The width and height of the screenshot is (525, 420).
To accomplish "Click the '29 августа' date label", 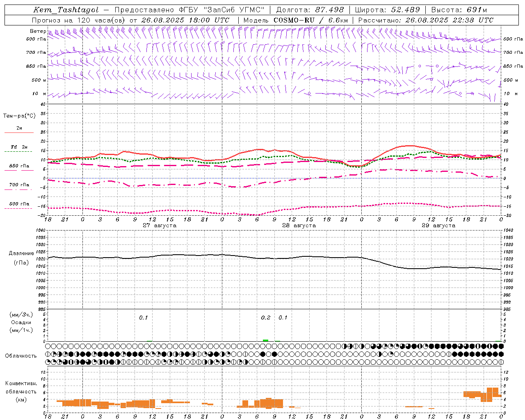I will [438, 226].
